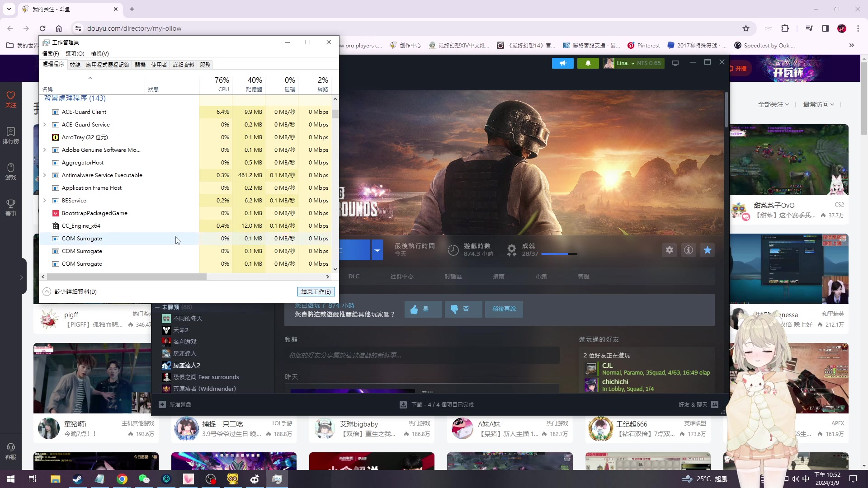Open 討論區 tab in Steam
868x488 pixels.
tap(453, 277)
